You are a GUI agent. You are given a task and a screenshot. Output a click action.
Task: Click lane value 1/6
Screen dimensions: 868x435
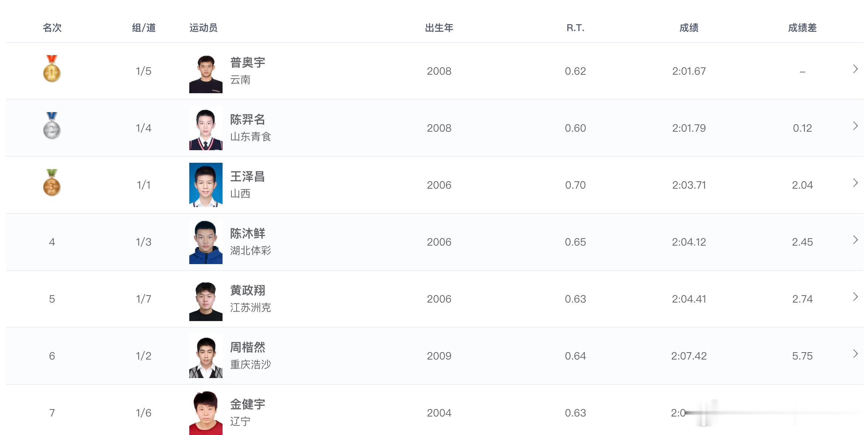click(x=143, y=413)
